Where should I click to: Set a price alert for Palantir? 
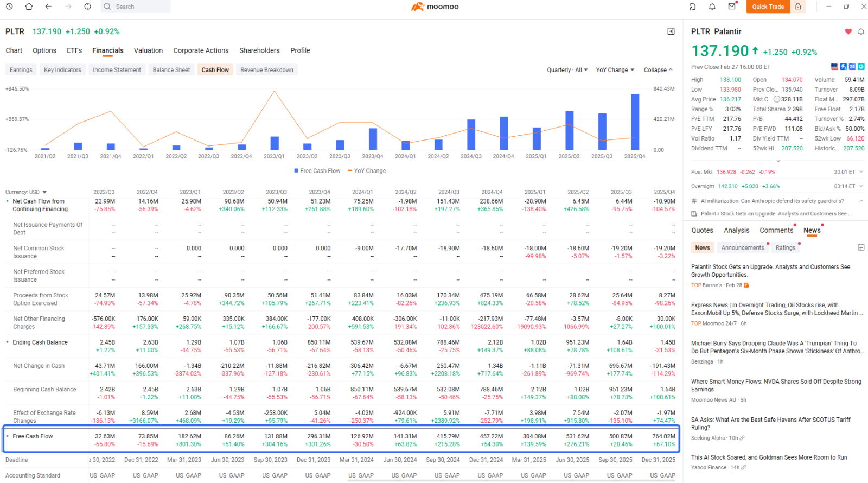[861, 31]
